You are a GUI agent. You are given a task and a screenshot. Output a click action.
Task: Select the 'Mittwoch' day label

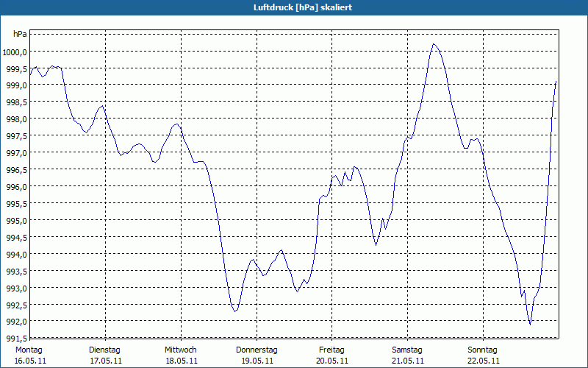pos(181,350)
